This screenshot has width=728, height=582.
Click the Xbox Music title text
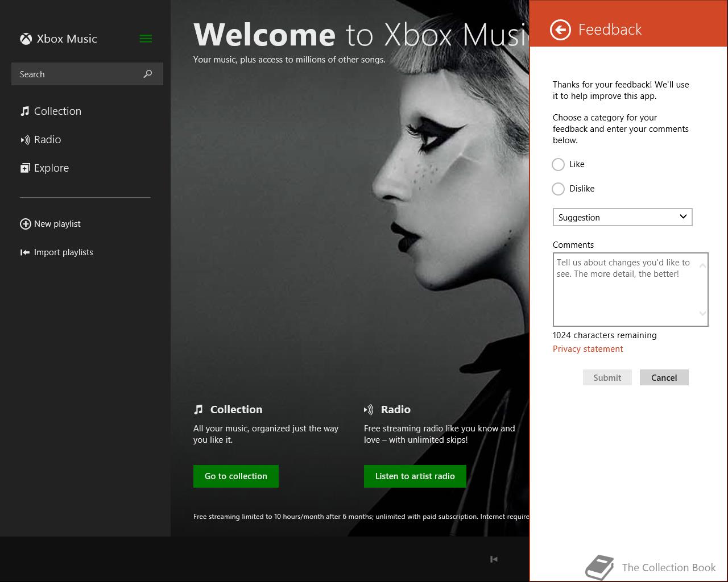67,39
